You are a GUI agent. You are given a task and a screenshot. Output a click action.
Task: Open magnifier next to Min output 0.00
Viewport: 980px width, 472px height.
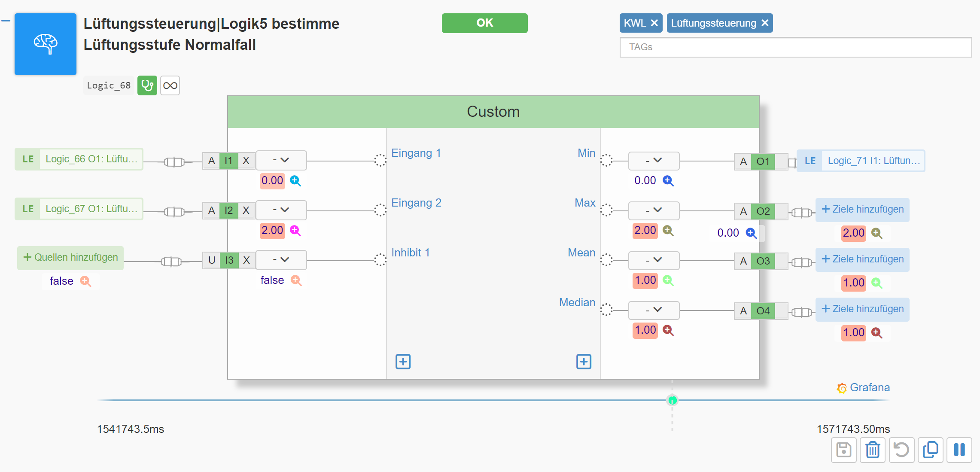point(668,181)
